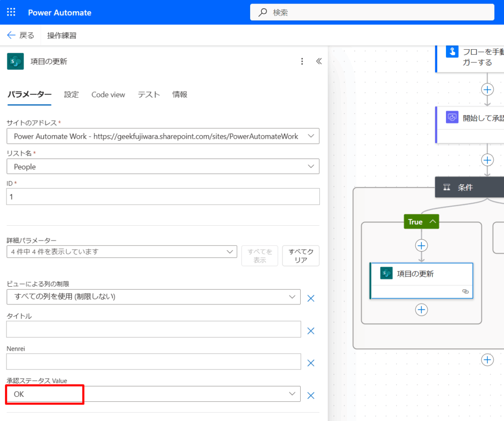This screenshot has height=421, width=504.
Task: Click the 操作練習 flow name
Action: pos(62,35)
